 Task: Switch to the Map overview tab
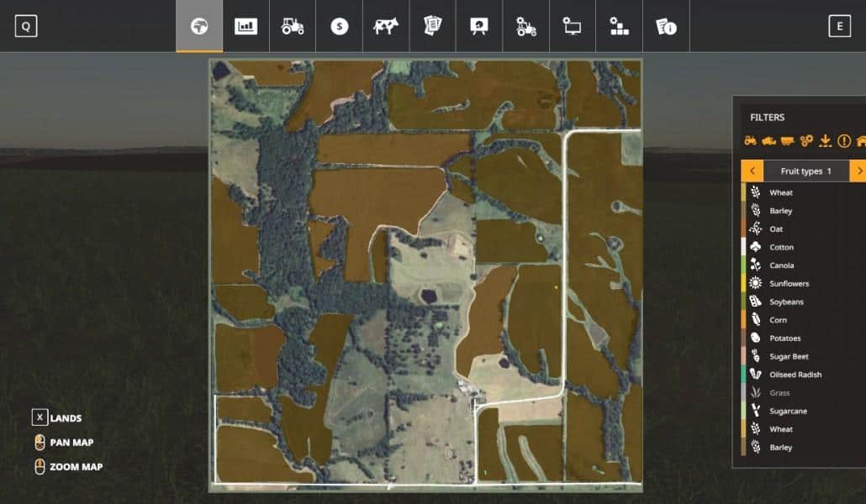click(x=199, y=26)
